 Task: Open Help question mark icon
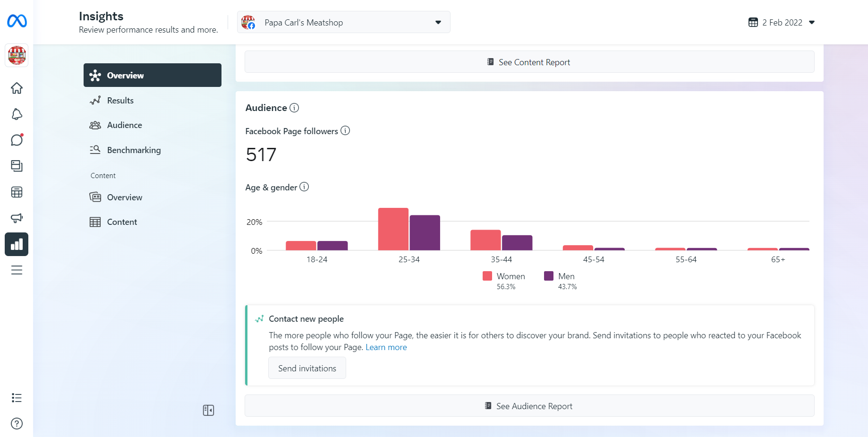point(17,424)
